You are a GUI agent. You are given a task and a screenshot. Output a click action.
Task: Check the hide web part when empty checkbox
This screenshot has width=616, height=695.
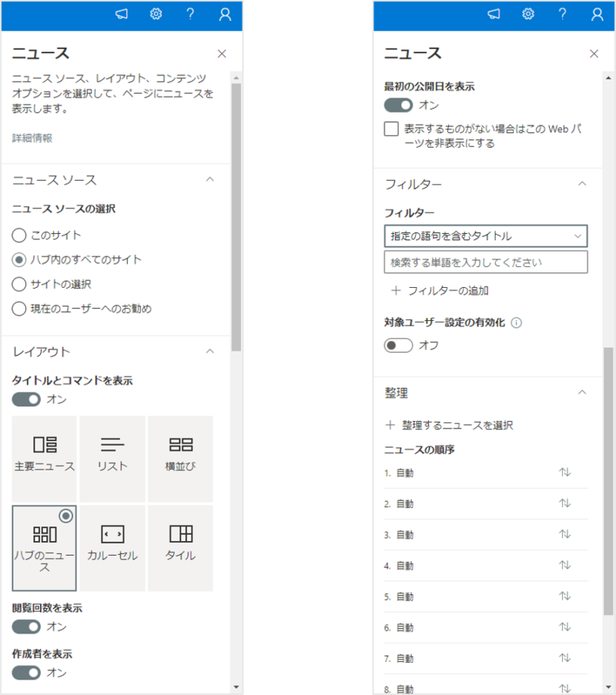click(391, 129)
